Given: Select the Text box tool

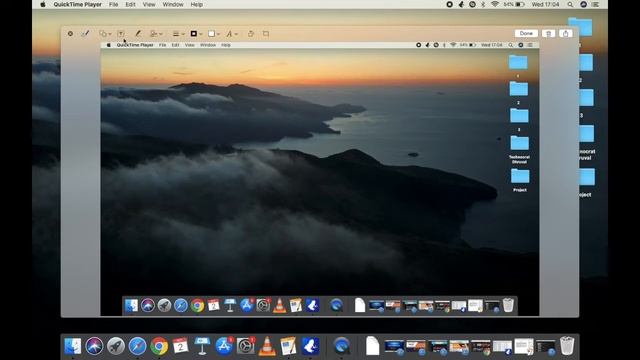Looking at the screenshot, I should click(x=121, y=34).
